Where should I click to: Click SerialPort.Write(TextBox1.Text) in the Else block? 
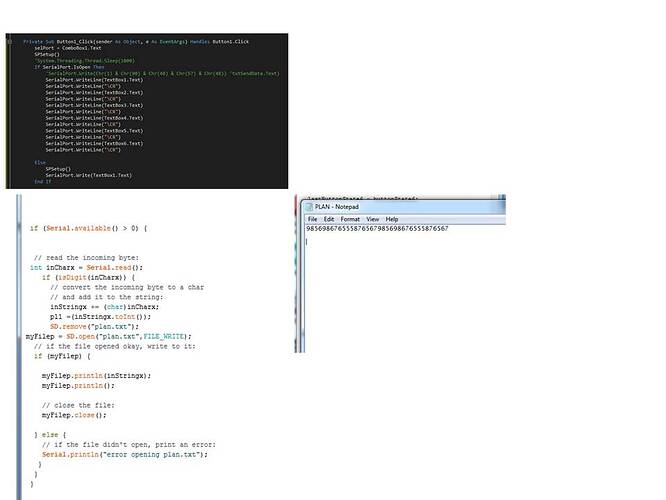point(89,175)
